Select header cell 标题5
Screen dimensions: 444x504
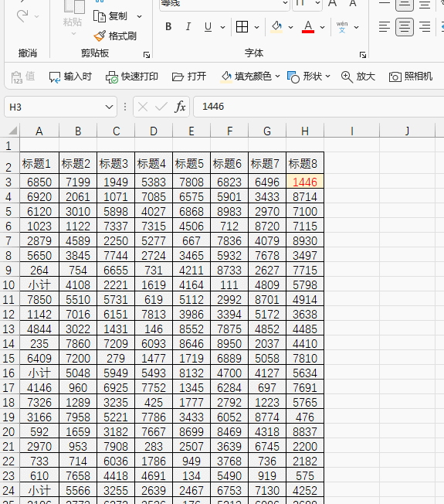point(191,163)
